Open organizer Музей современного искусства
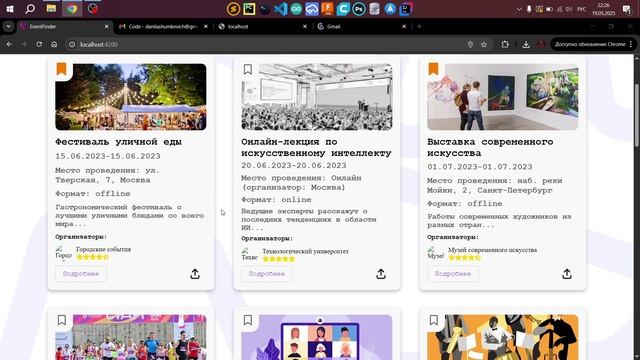The width and height of the screenshot is (640, 360). pyautogui.click(x=492, y=250)
